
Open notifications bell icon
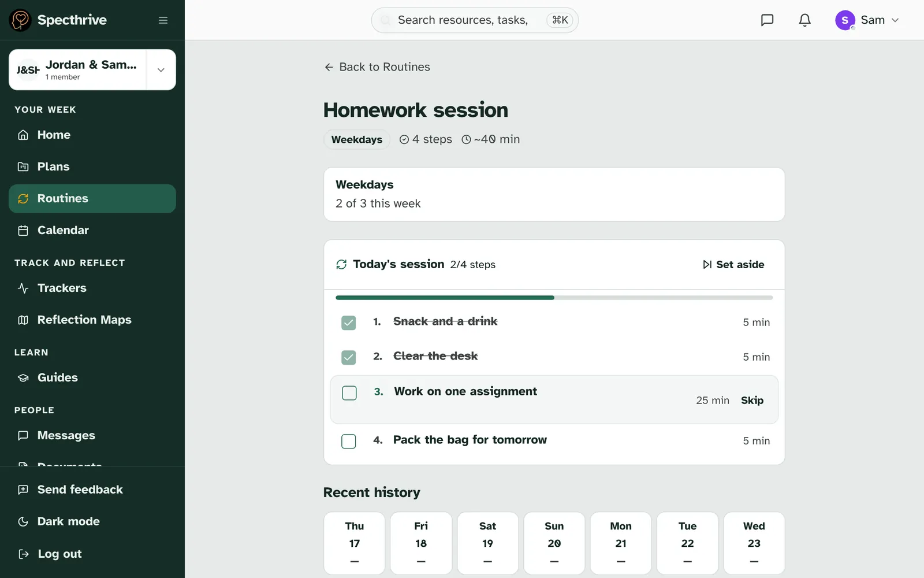pyautogui.click(x=804, y=20)
